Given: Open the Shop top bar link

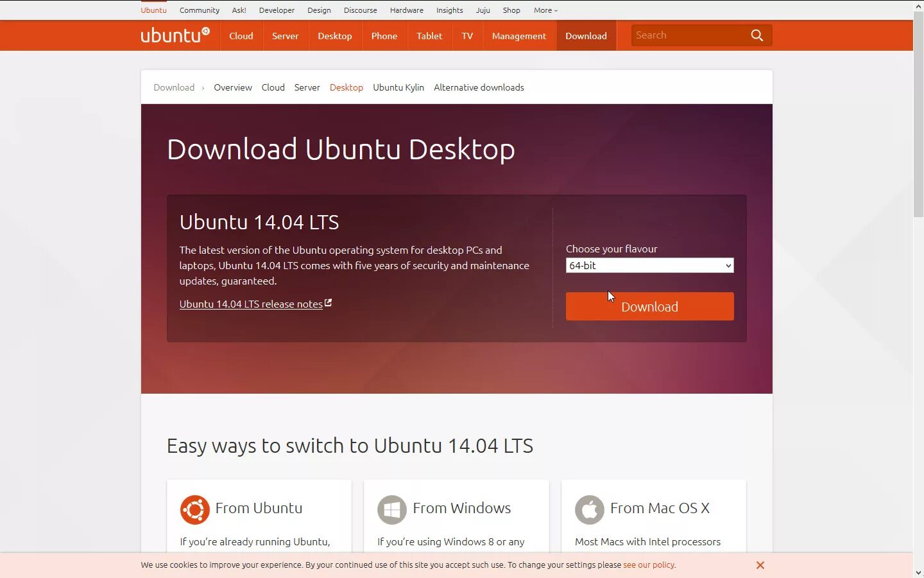Looking at the screenshot, I should click(x=511, y=10).
